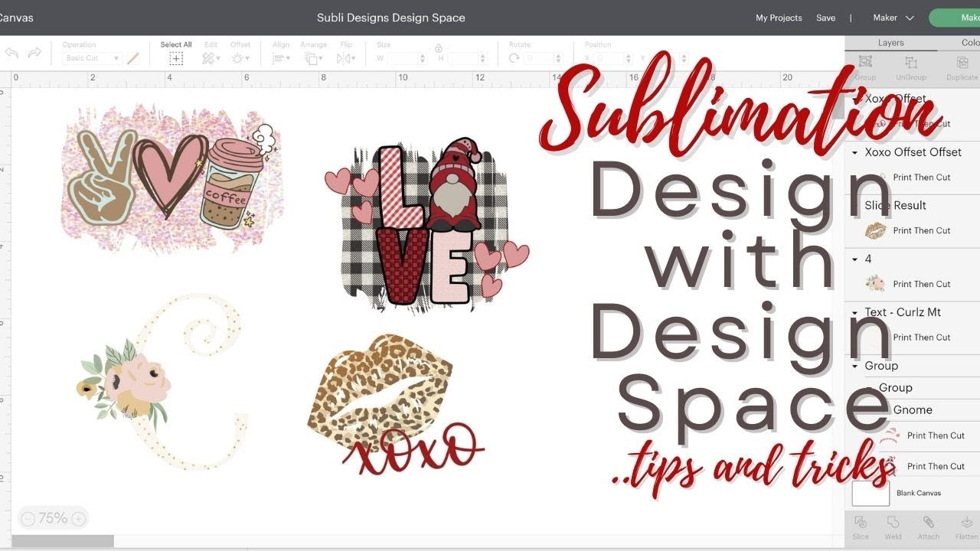Click the Blank Canvas swatch

tap(871, 493)
